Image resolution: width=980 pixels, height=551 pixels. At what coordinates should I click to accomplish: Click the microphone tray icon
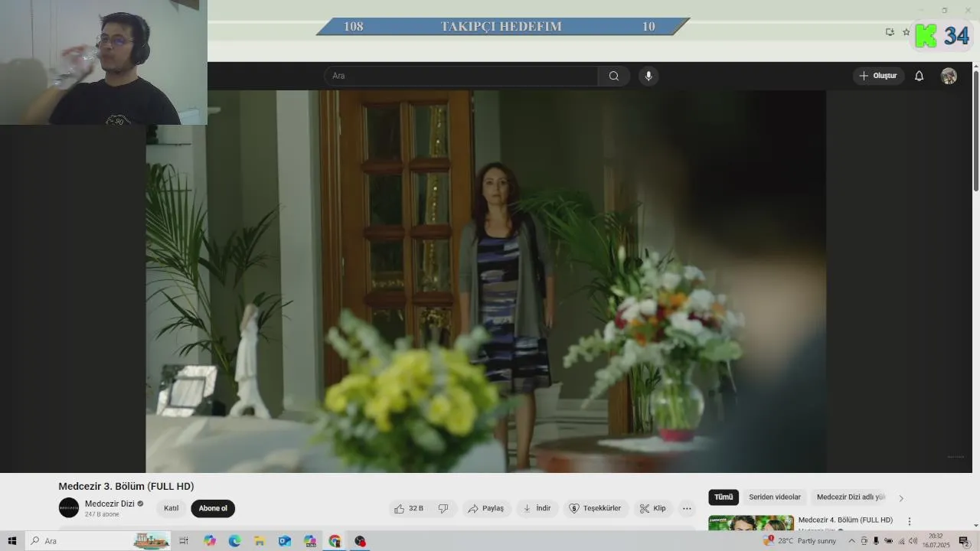point(877,541)
